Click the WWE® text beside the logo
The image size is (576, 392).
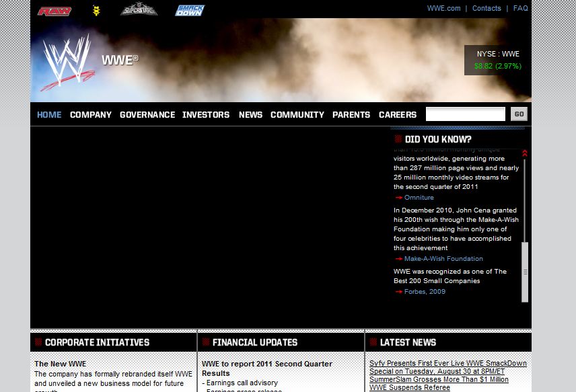pyautogui.click(x=120, y=60)
